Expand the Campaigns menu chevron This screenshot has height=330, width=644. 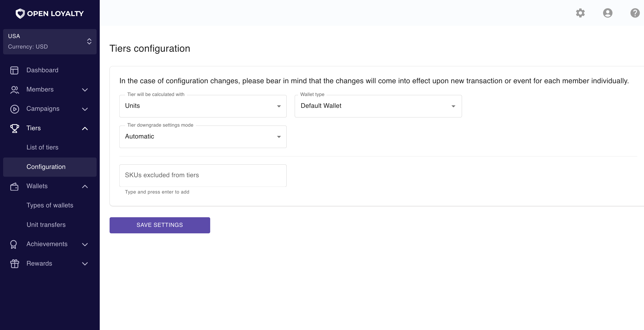(x=85, y=109)
